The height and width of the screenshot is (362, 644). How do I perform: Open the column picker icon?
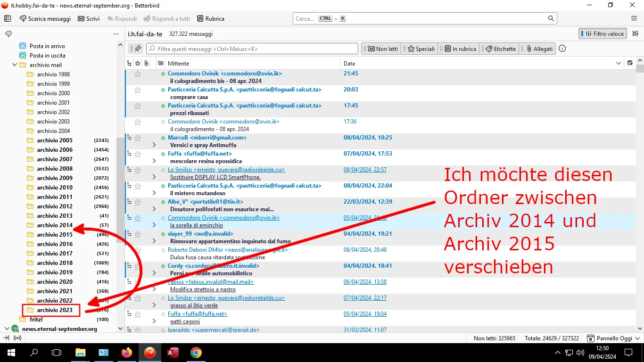click(630, 63)
